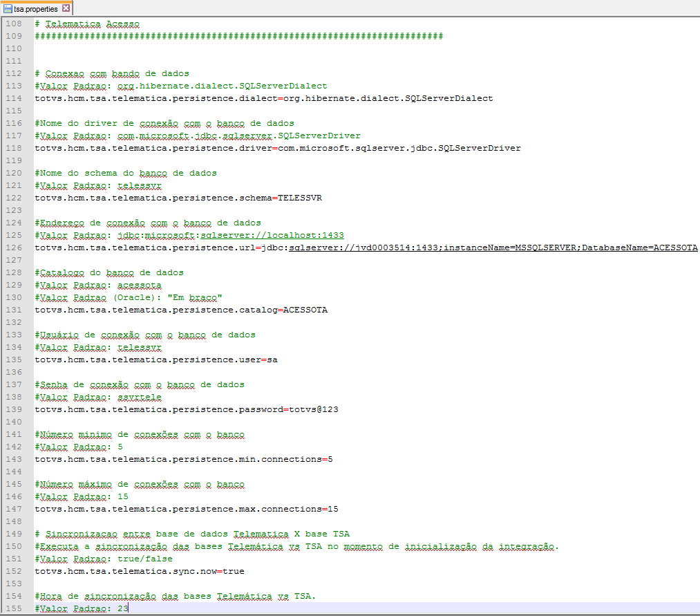Click the '#Senha de conexão' comment line
This screenshot has height=616, width=700.
point(140,385)
